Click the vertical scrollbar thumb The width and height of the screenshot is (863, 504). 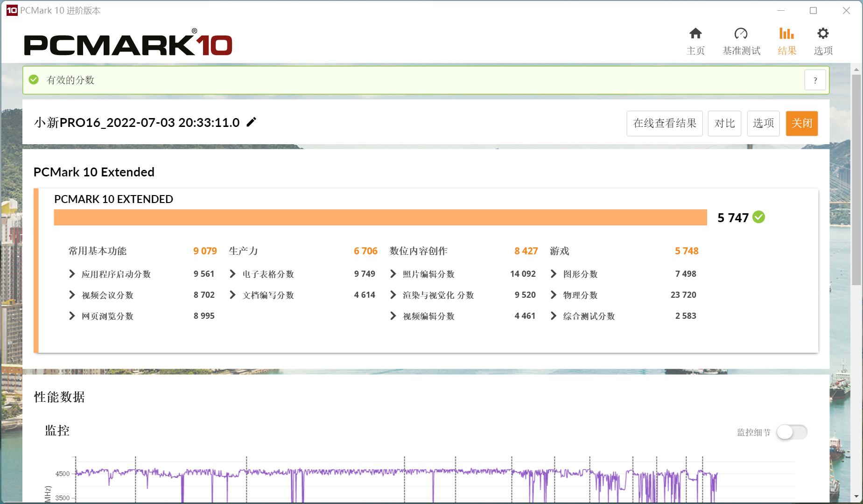856,180
